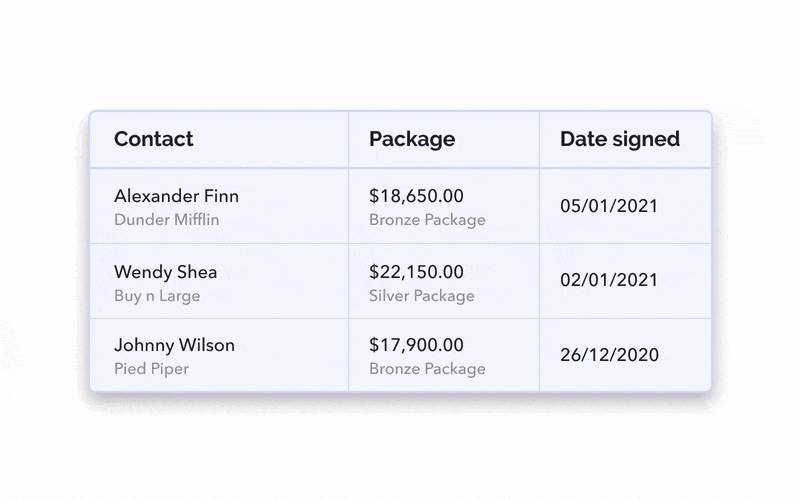Click the Contact column header
The height and width of the screenshot is (499, 800).
[x=153, y=139]
